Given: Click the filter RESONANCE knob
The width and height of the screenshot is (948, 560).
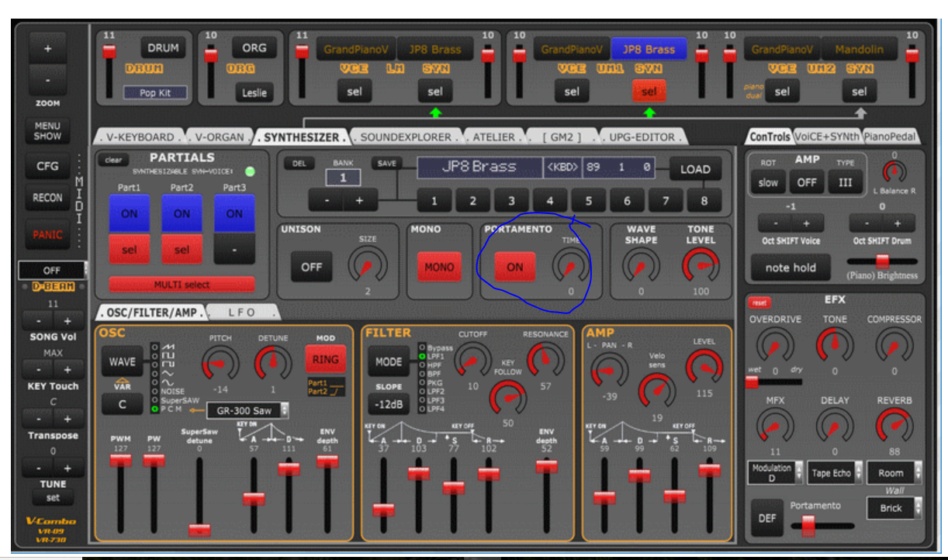Looking at the screenshot, I should (x=545, y=361).
